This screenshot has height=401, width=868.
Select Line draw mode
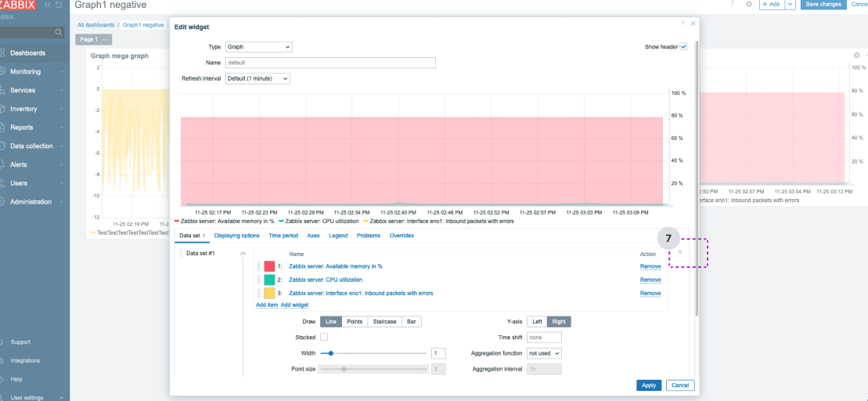(x=331, y=322)
